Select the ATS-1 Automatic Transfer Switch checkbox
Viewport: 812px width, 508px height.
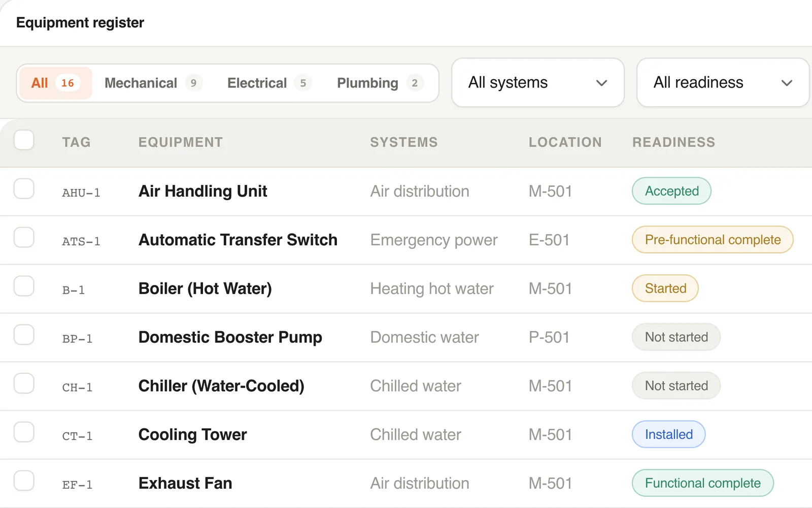24,238
